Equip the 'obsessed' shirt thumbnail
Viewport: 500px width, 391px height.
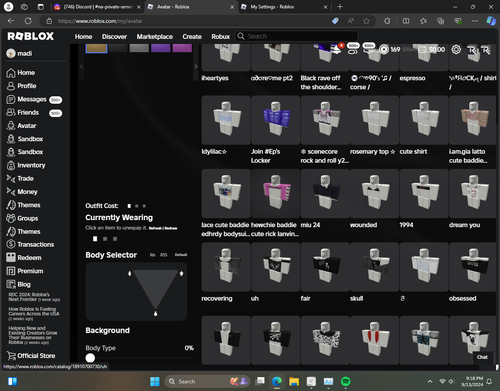click(x=473, y=267)
